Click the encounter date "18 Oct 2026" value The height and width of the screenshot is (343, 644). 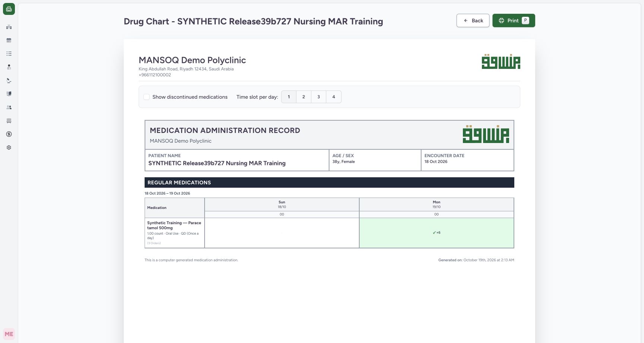pos(436,162)
